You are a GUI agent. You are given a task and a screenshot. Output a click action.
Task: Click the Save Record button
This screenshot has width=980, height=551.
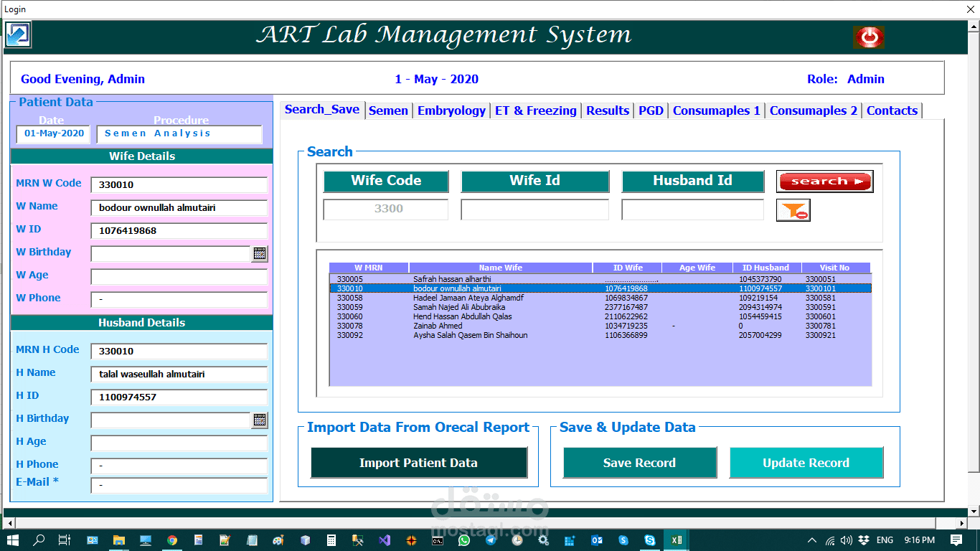(x=639, y=463)
